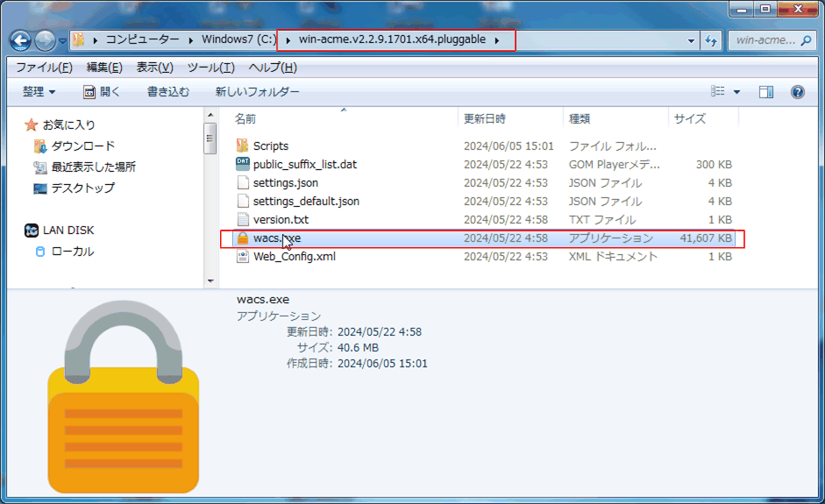
Task: Toggle the preview pane icon
Action: click(x=766, y=92)
